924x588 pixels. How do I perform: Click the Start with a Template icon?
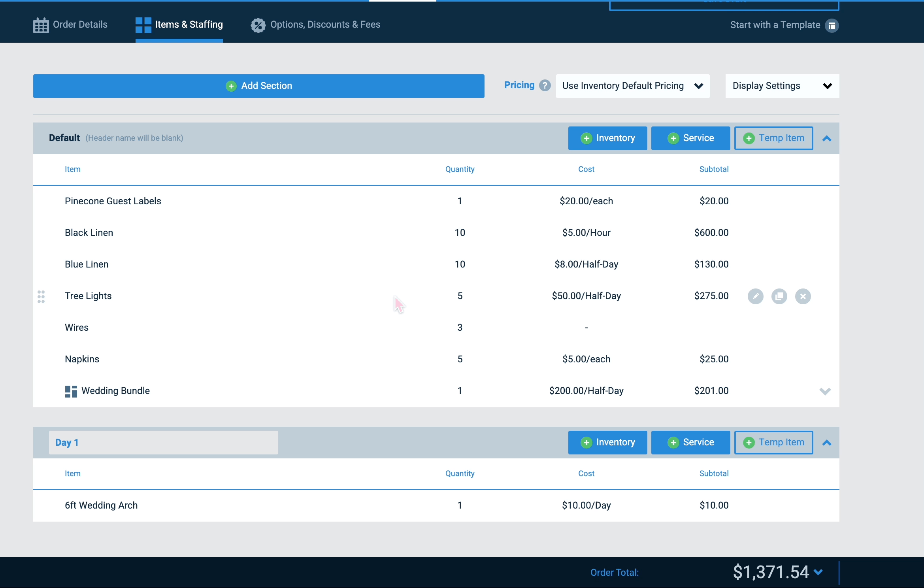(832, 26)
